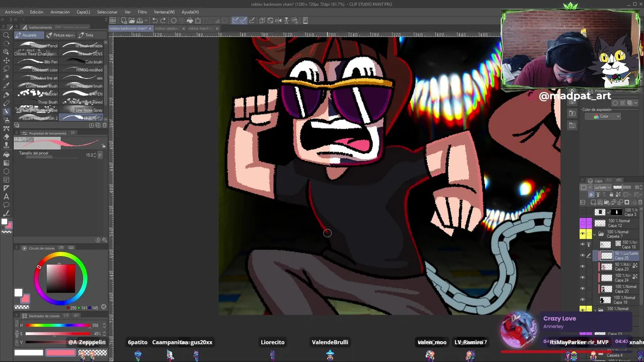Collapse the Carpeta 7 folder
644x362 pixels.
594,234
